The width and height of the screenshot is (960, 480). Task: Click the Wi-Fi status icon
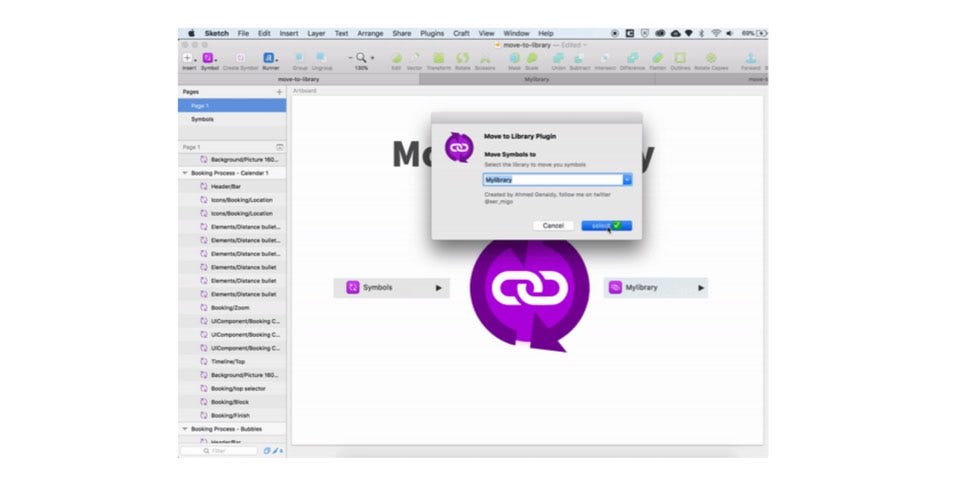pos(716,34)
